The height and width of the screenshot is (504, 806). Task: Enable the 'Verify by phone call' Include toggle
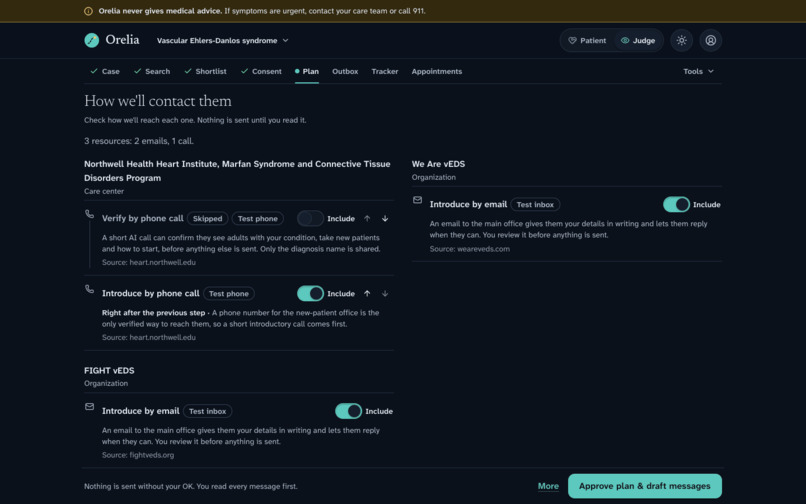[x=310, y=219]
